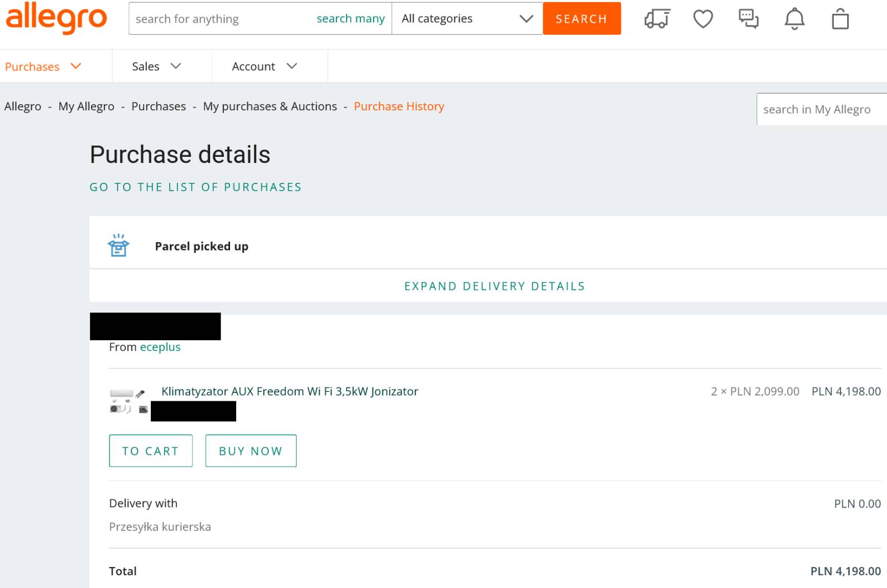
Task: Open Purchase History breadcrumb
Action: pos(399,106)
